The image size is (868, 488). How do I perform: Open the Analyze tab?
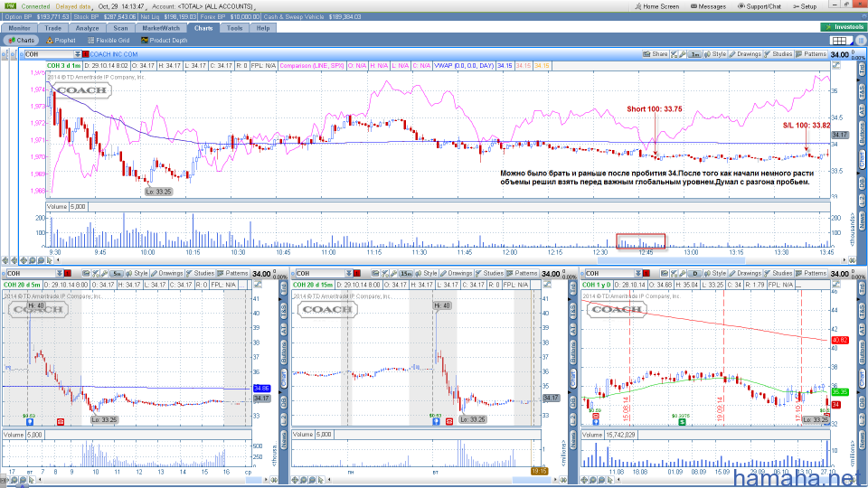click(x=87, y=28)
